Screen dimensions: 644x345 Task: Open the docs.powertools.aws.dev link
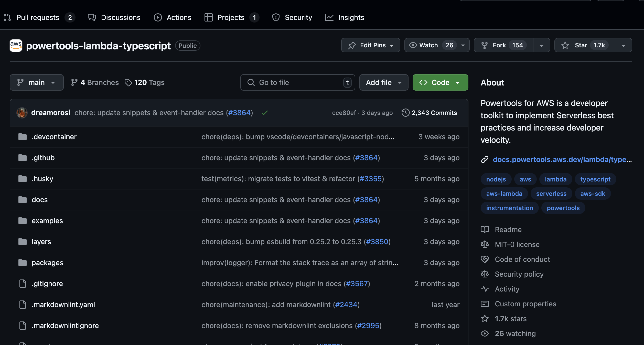tap(562, 159)
